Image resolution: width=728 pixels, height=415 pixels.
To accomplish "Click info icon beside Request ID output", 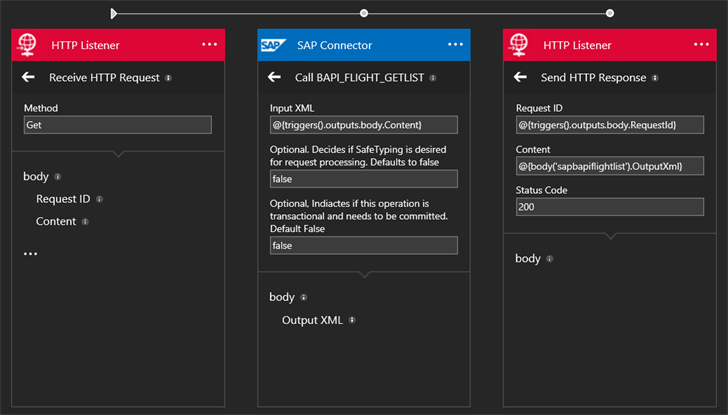I will [x=99, y=199].
